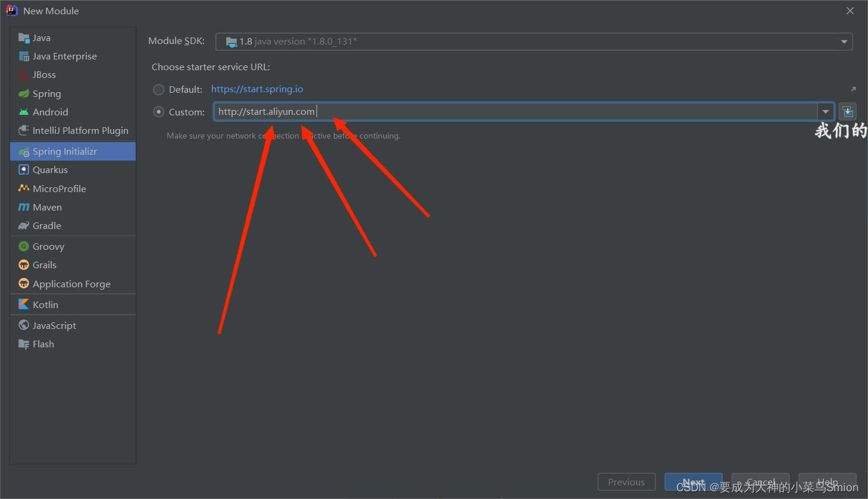Click the Android list entry label
The width and height of the screenshot is (868, 499).
[x=51, y=112]
